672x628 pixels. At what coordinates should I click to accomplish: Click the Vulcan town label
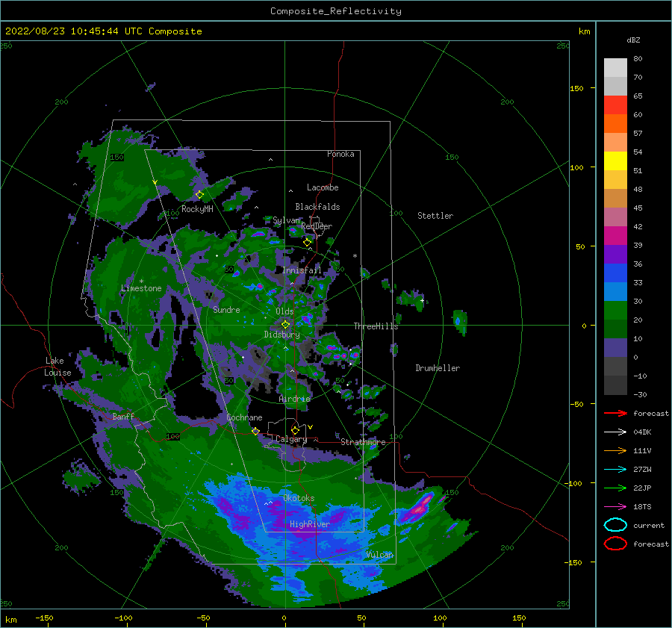click(380, 555)
